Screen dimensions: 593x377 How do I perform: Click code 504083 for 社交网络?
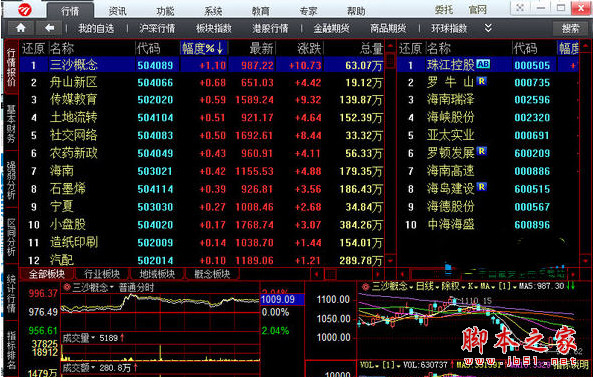point(155,135)
